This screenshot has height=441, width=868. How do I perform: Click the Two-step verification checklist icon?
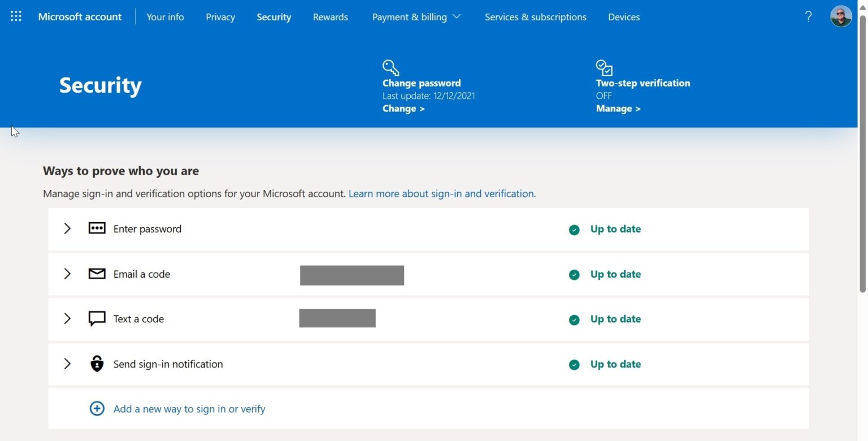(x=604, y=68)
